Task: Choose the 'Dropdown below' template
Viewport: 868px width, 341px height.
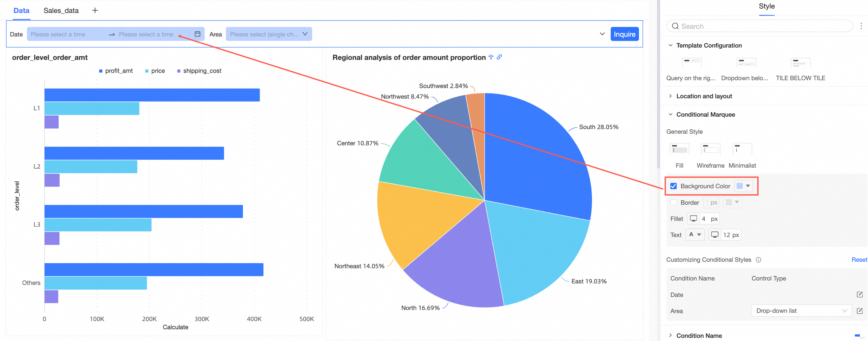Action: [745, 69]
